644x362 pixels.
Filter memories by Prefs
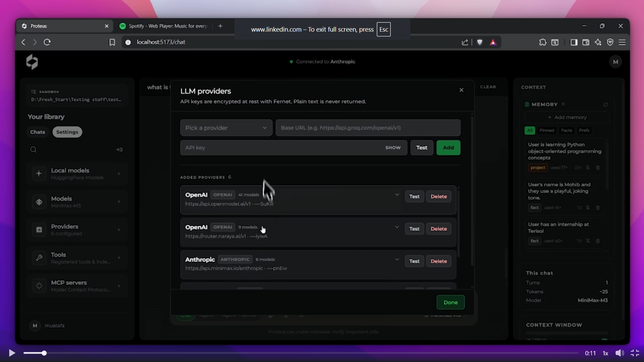[x=584, y=130]
